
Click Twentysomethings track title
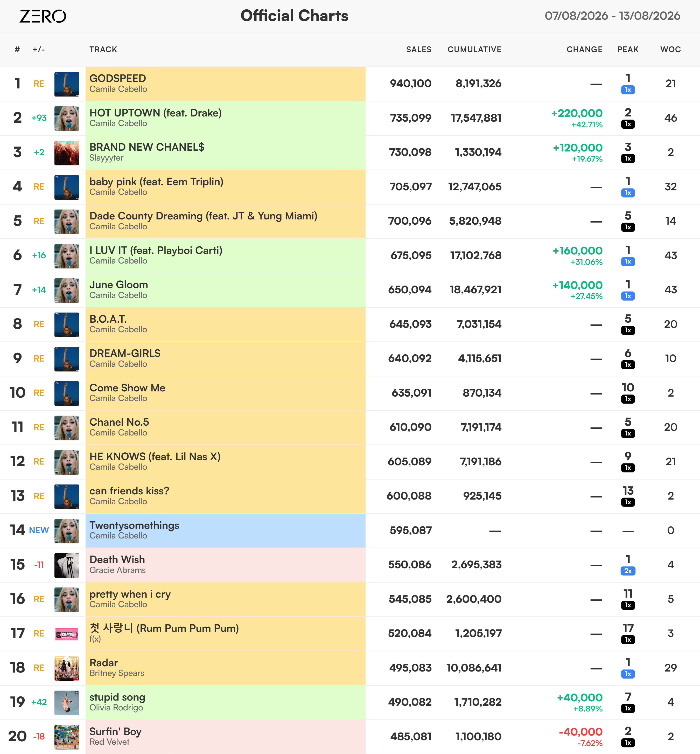click(134, 525)
